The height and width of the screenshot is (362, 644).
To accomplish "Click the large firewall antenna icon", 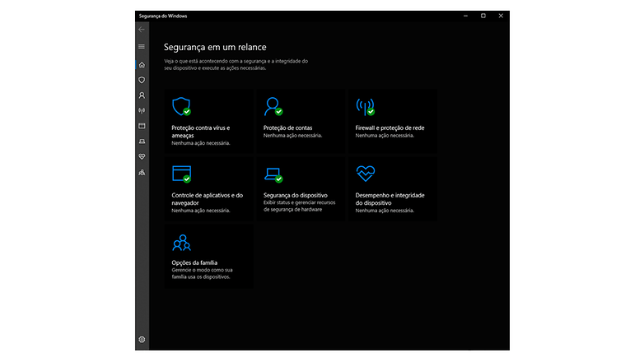I will [365, 107].
